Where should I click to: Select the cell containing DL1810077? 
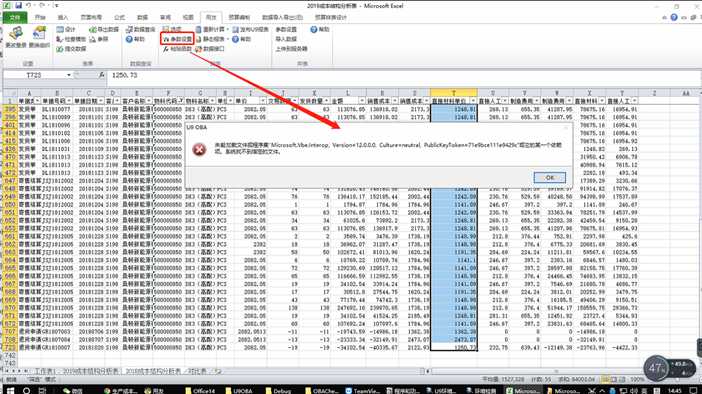point(56,109)
